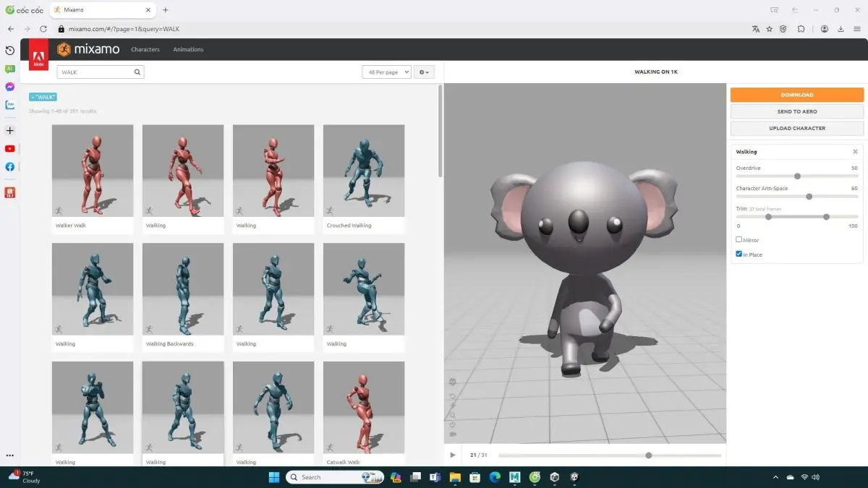Viewport: 868px width, 488px height.
Task: Click the results list scrollbar
Action: (x=441, y=130)
